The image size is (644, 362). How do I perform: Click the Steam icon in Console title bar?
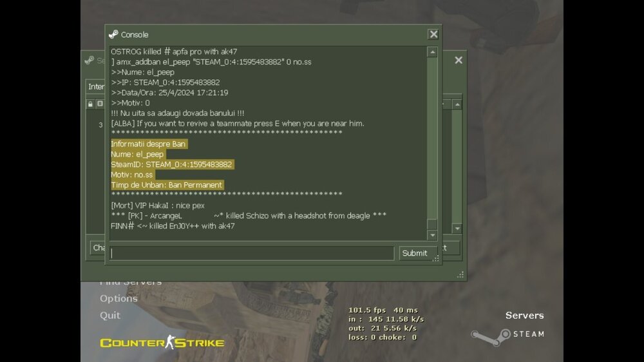[x=113, y=35]
